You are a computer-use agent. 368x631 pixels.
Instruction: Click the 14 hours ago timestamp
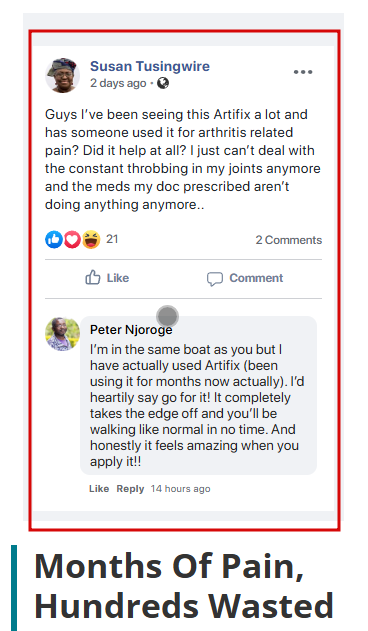click(x=180, y=489)
